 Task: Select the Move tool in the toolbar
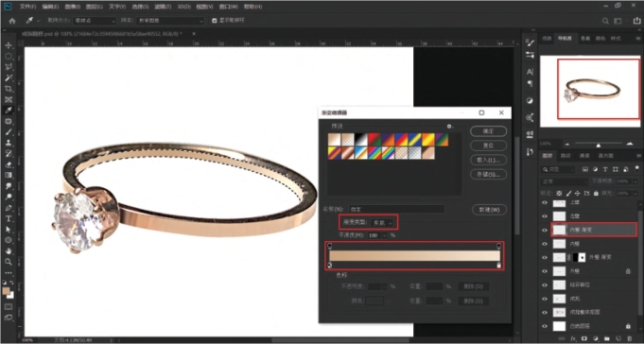click(9, 45)
